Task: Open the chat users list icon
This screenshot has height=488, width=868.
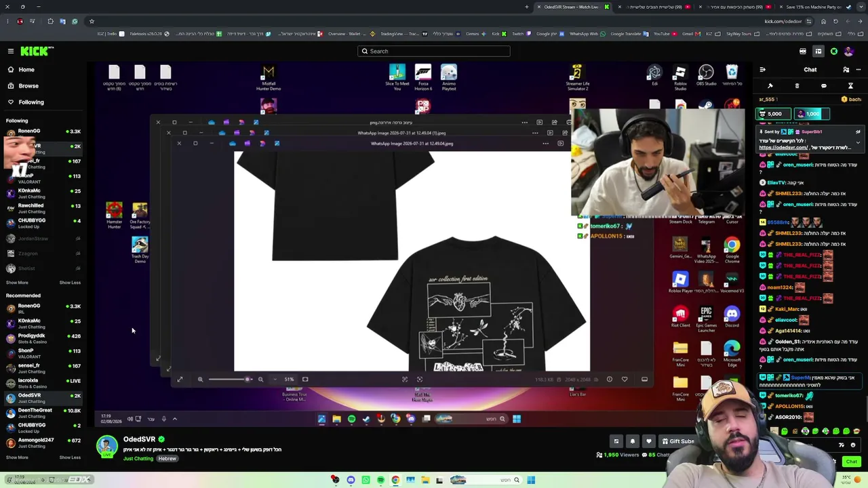Action: (x=846, y=69)
